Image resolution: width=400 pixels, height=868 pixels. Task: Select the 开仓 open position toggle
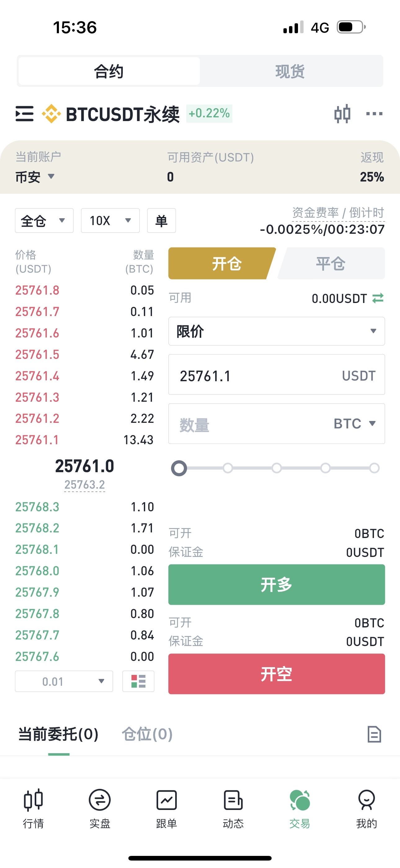point(222,264)
